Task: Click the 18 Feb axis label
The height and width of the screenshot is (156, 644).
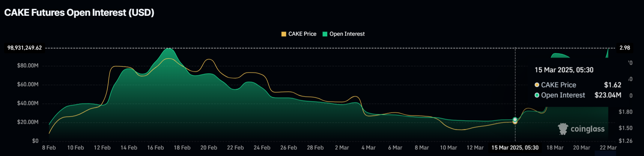Action: pos(182,148)
